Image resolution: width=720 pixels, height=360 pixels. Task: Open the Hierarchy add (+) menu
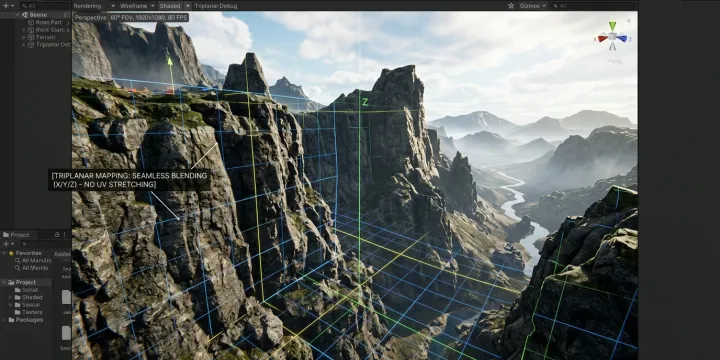click(x=8, y=6)
